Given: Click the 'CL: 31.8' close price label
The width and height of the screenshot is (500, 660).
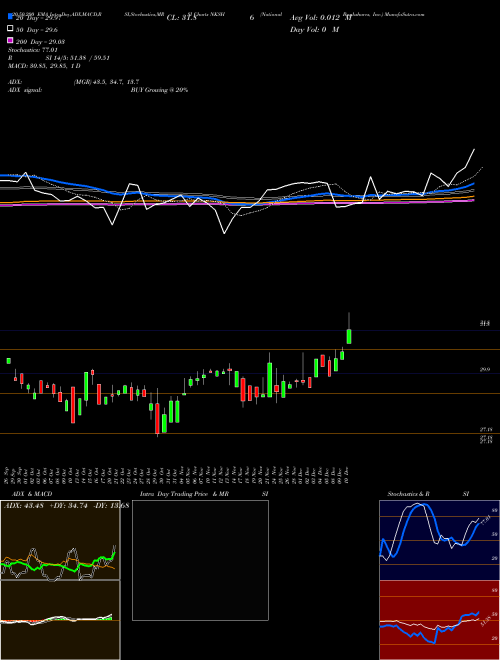Looking at the screenshot, I should tap(182, 18).
